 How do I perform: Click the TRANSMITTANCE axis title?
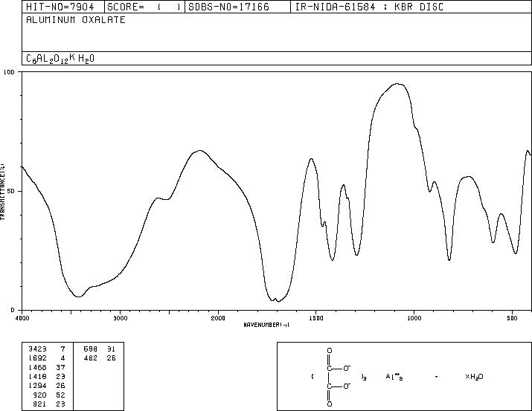click(2, 192)
